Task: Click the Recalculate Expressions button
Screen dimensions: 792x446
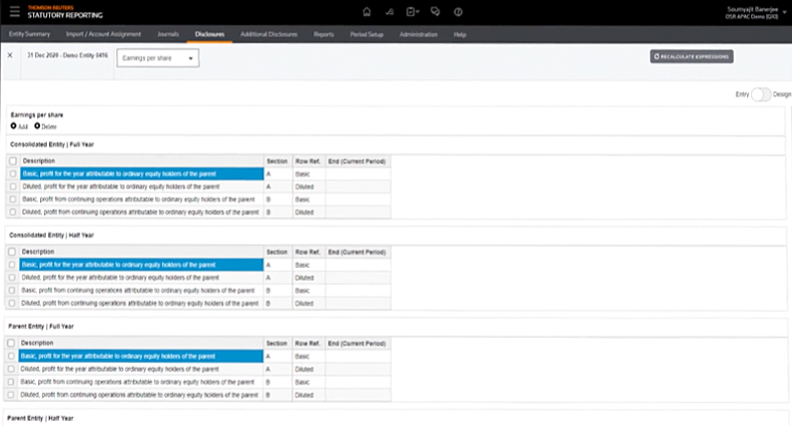Action: point(692,57)
